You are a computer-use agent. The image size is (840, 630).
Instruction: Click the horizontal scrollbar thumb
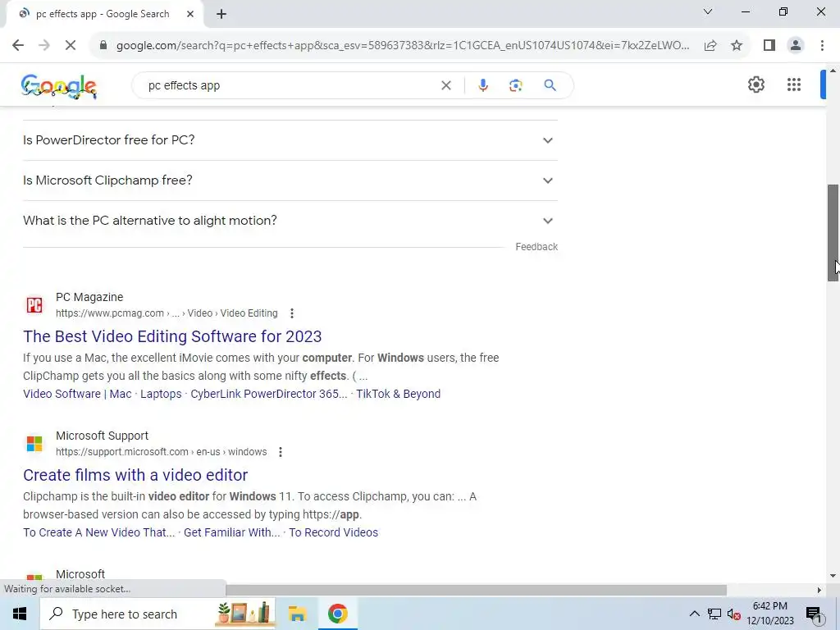pos(476,590)
